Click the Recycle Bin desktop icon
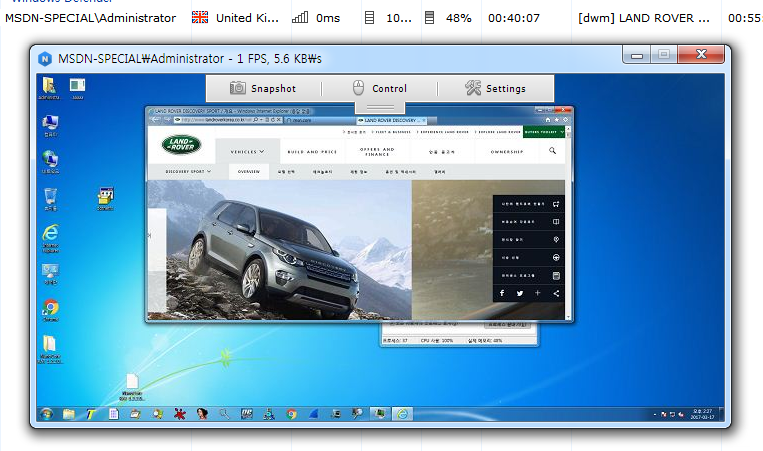 click(x=50, y=199)
